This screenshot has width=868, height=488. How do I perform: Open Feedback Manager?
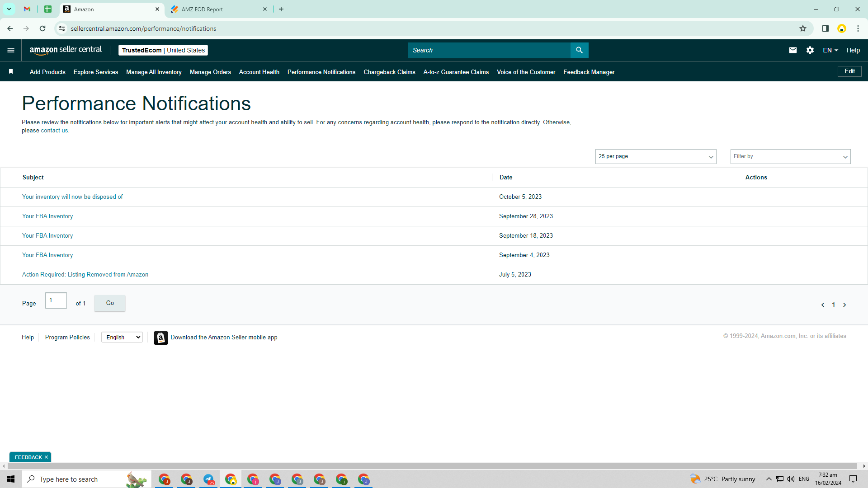click(589, 72)
